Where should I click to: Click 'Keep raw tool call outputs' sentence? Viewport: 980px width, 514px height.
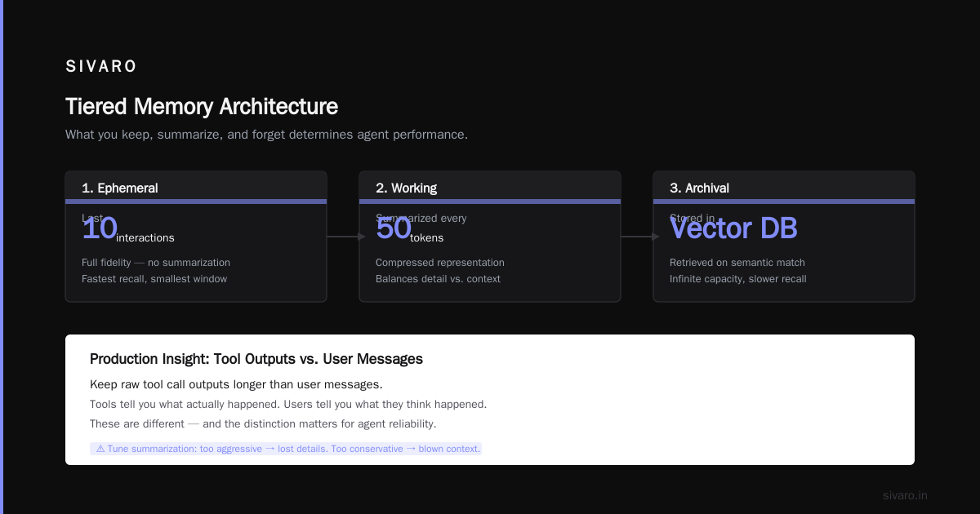click(236, 384)
